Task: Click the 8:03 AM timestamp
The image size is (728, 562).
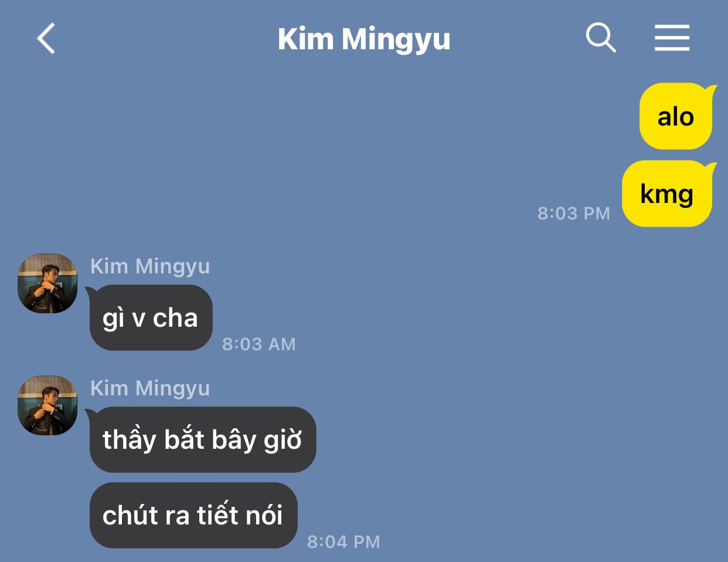Action: 259,344
